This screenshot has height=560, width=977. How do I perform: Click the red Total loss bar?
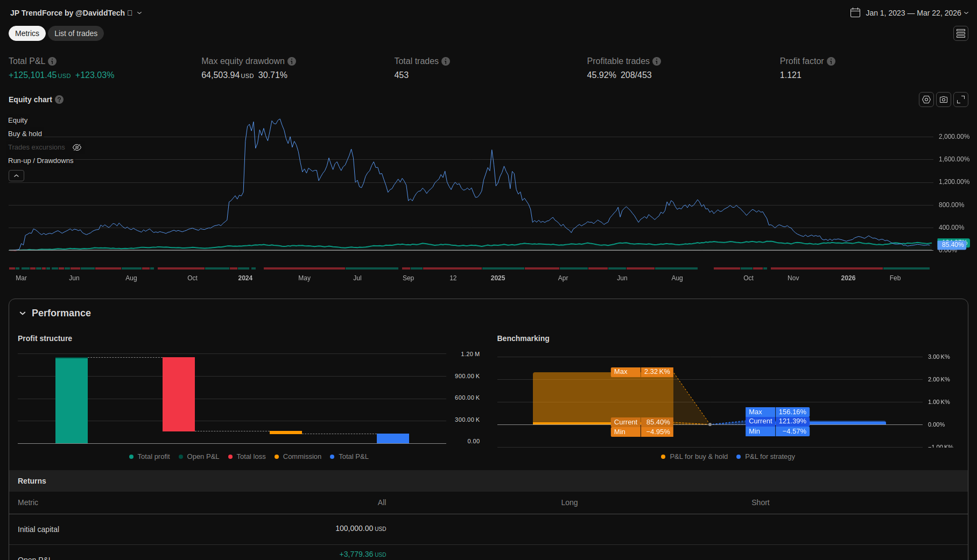(178, 394)
